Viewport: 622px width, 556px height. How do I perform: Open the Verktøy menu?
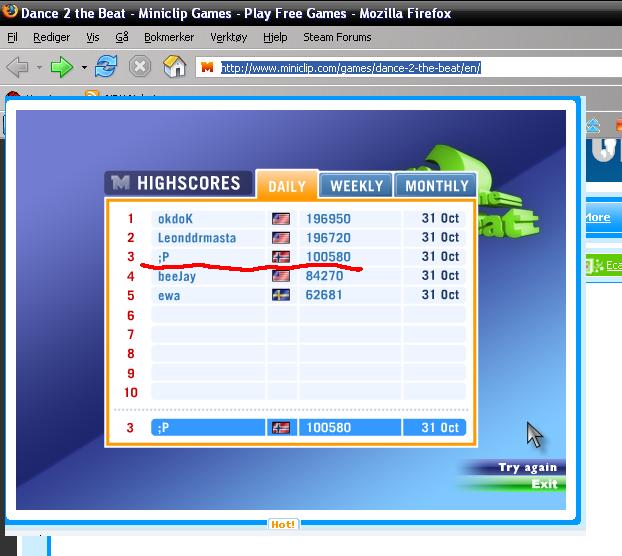pyautogui.click(x=228, y=37)
